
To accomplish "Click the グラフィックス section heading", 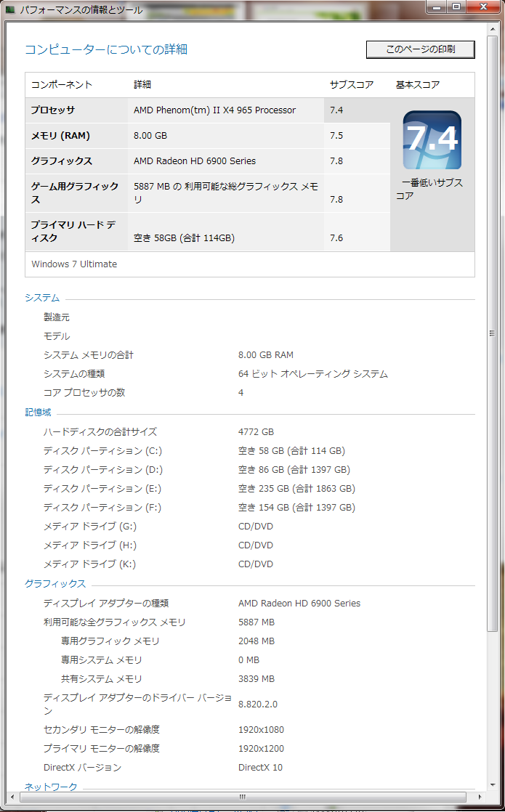I will pyautogui.click(x=55, y=584).
